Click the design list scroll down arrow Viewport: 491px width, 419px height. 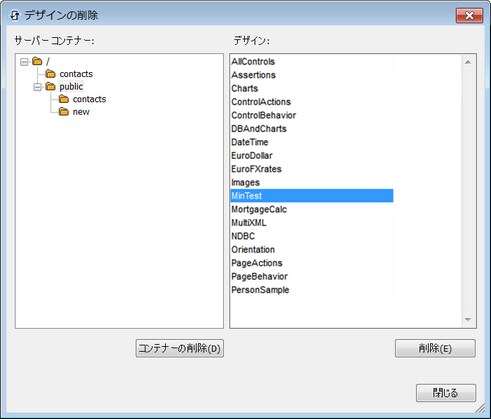click(x=468, y=320)
